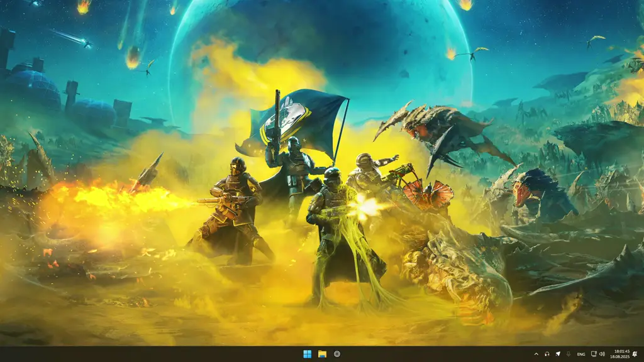Screen dimensions: 644x362
Task: Click the microphone tray icon
Action: pyautogui.click(x=569, y=354)
